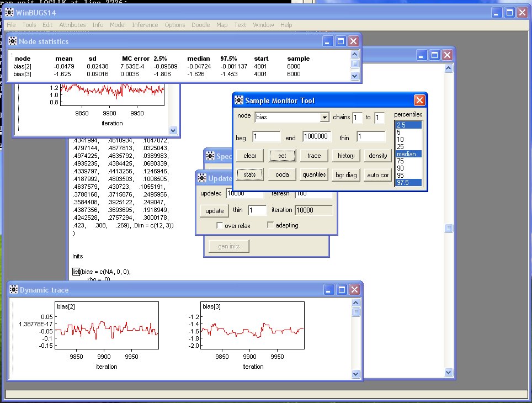Close the Sample Monitor Tool dialog
Image resolution: width=532 pixels, height=403 pixels.
click(419, 100)
